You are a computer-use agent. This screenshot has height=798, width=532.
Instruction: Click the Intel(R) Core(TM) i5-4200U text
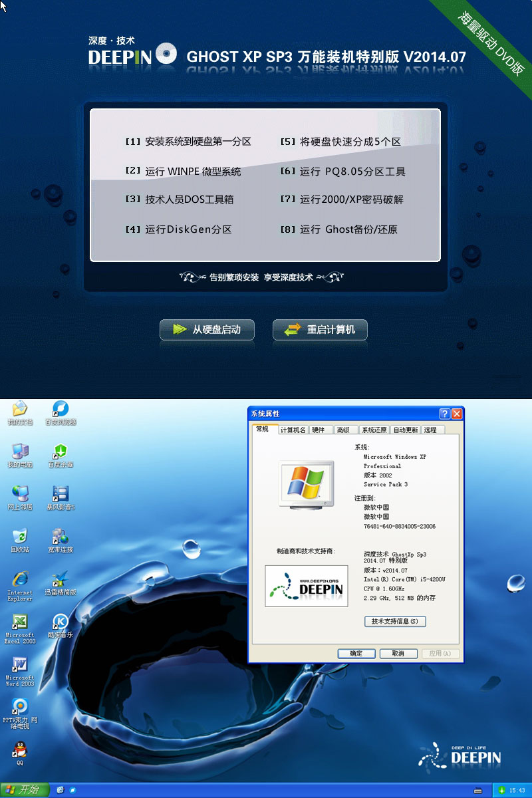coord(404,580)
